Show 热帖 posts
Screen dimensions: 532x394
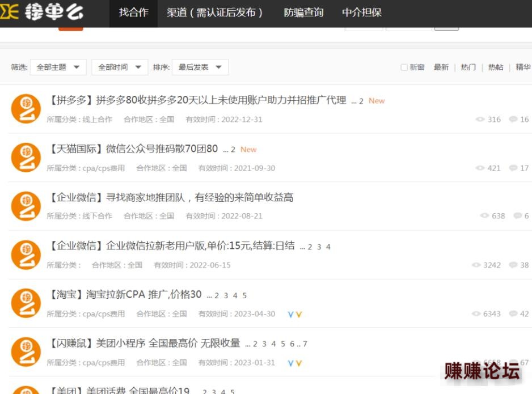(496, 67)
